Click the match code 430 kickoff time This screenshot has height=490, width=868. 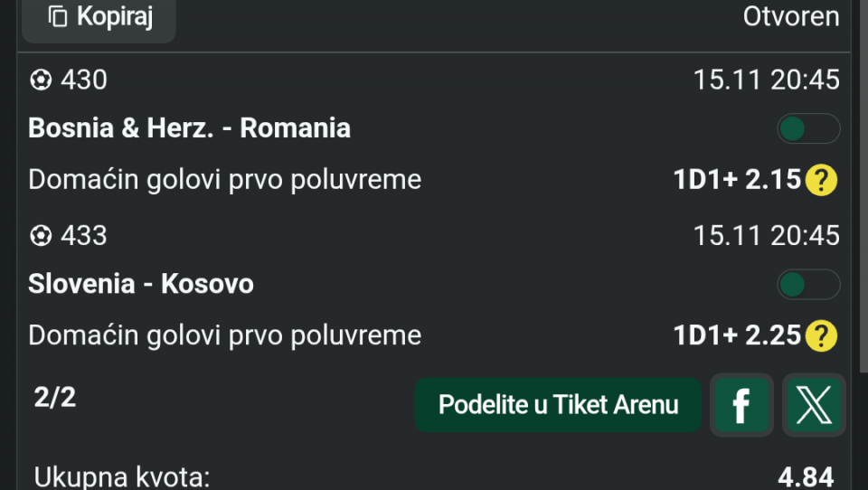[x=766, y=80]
